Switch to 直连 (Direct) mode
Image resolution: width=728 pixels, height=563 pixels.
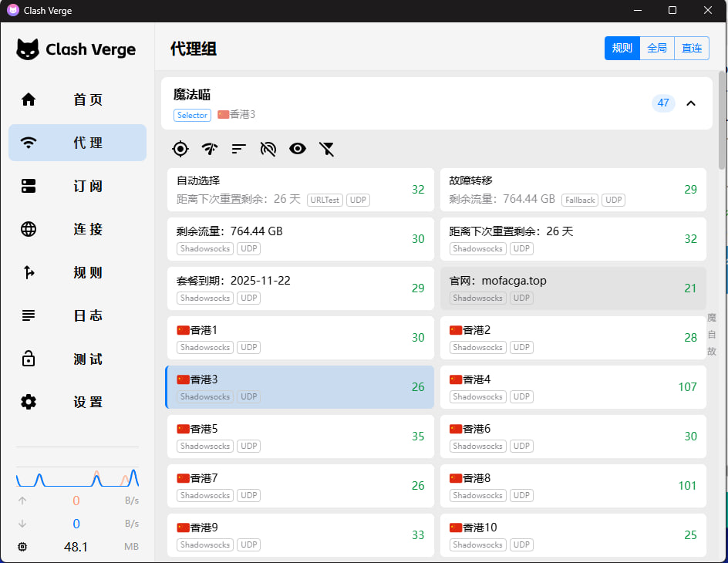(692, 48)
